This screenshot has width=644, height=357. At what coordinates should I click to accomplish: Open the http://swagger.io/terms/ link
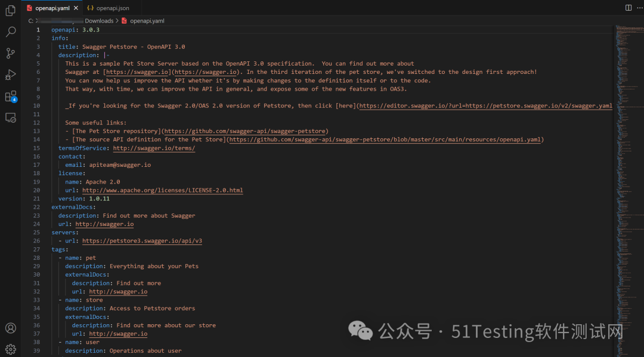click(154, 148)
